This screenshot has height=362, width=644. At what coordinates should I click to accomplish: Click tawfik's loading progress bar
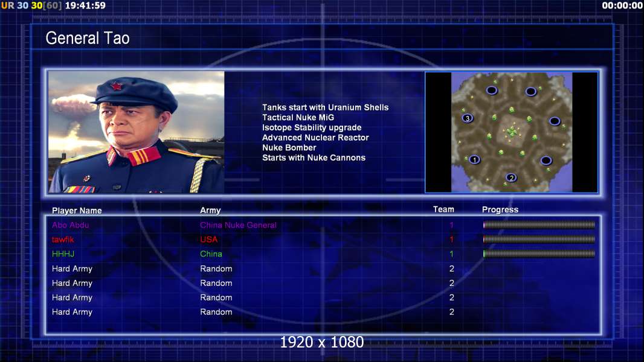click(539, 239)
